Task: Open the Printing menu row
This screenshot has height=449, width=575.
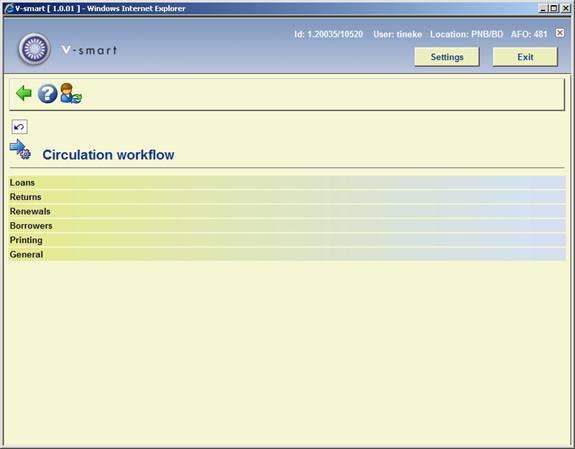Action: [x=287, y=240]
